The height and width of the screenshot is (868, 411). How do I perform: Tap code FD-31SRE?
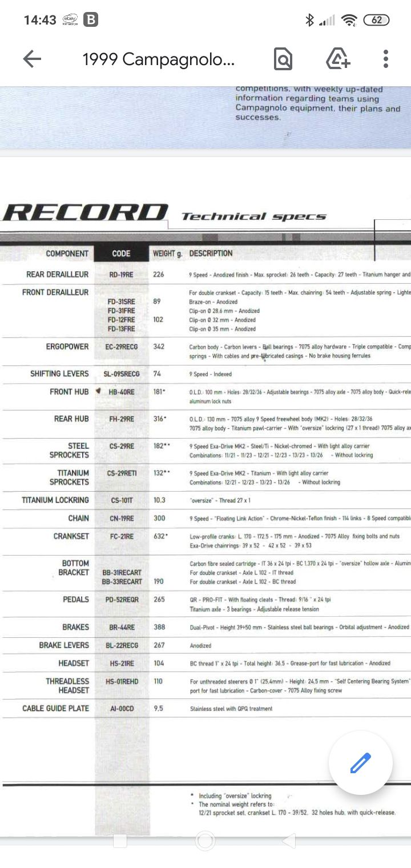[121, 302]
